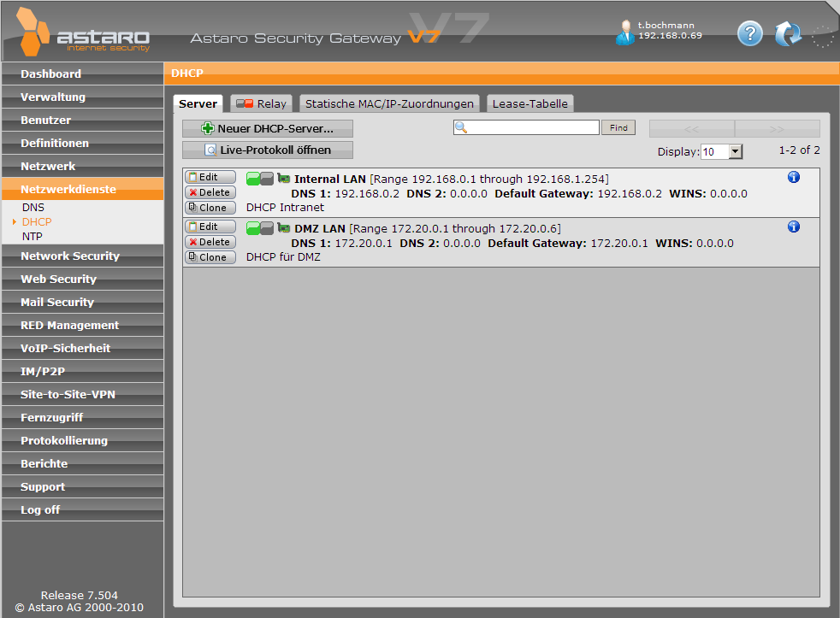Open Berichte menu
Image resolution: width=840 pixels, height=618 pixels.
click(x=82, y=463)
